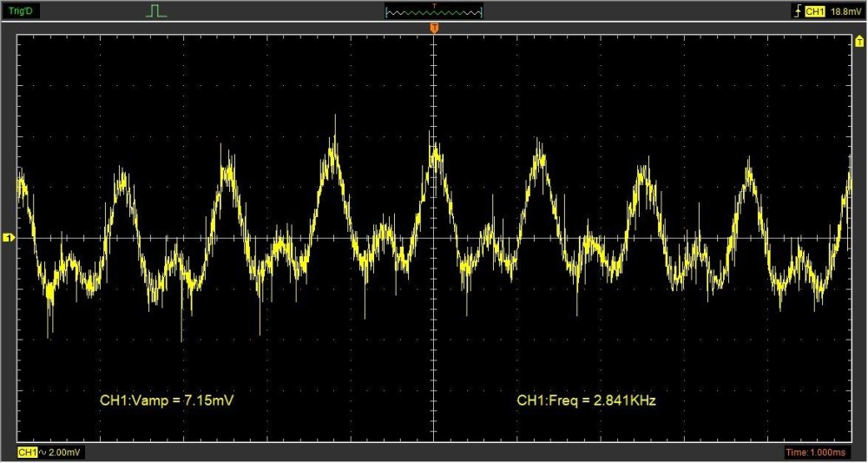Click the green pulse waveform icon
The image size is (868, 463).
155,11
